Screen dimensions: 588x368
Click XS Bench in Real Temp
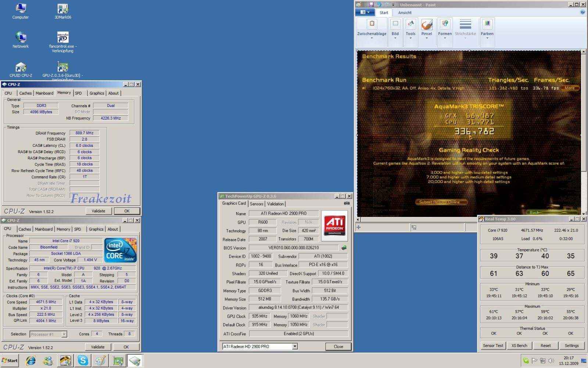(x=519, y=346)
